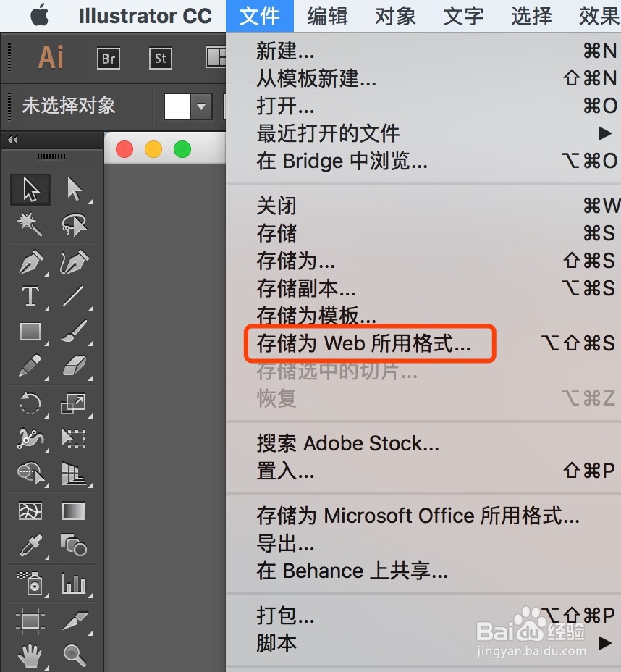Choose 从模板新建... menu item
Screen dimensions: 621x672
pos(423,78)
